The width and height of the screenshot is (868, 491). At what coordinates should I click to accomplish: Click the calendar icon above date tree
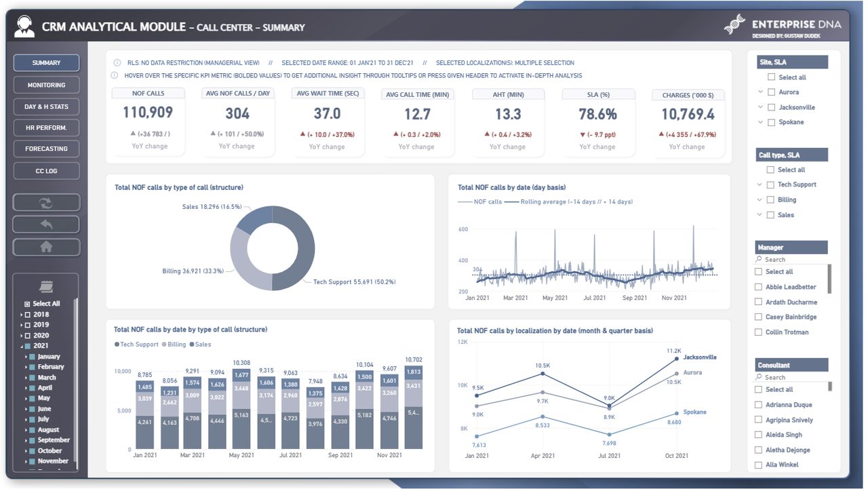47,286
